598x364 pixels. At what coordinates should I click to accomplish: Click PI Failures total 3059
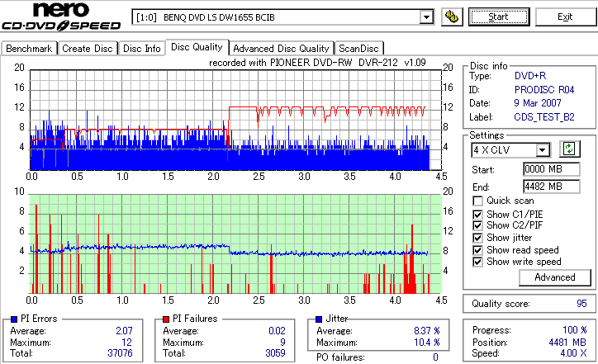point(275,353)
